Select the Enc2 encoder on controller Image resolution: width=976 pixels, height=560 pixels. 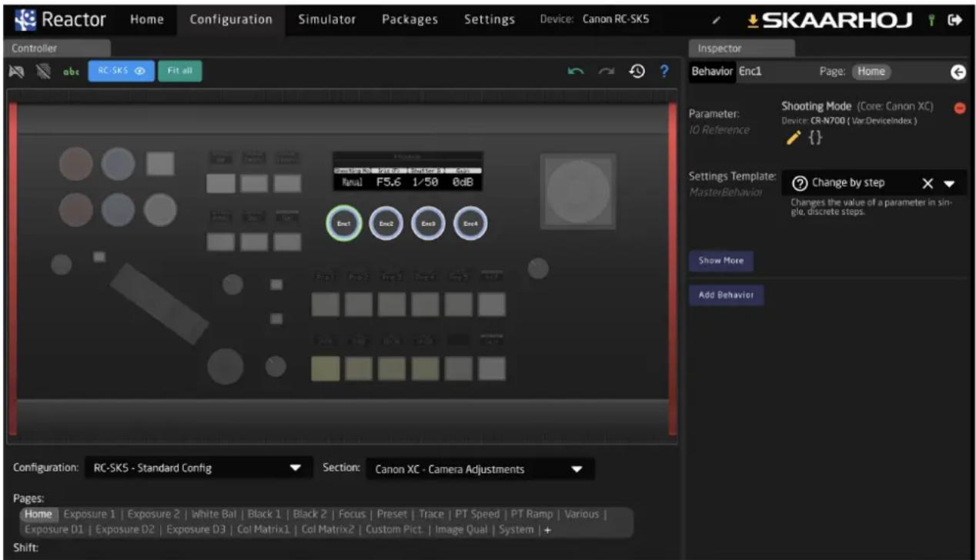coord(386,223)
